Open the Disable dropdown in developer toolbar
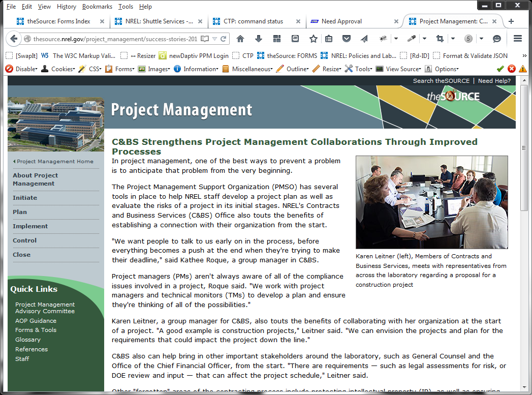 click(x=21, y=69)
